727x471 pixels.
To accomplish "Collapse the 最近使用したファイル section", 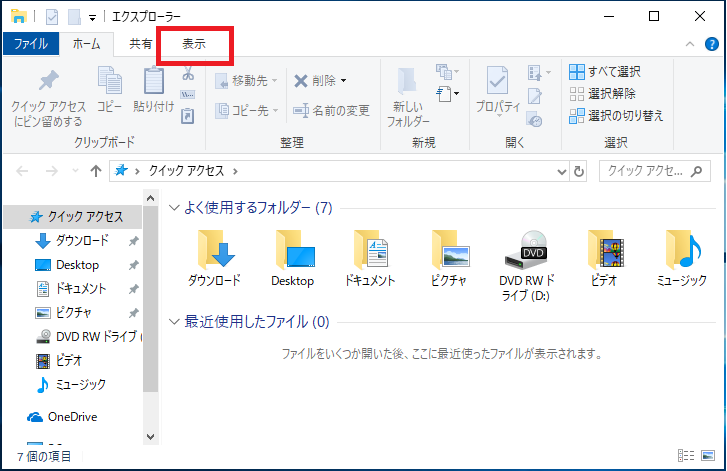I will coord(174,322).
